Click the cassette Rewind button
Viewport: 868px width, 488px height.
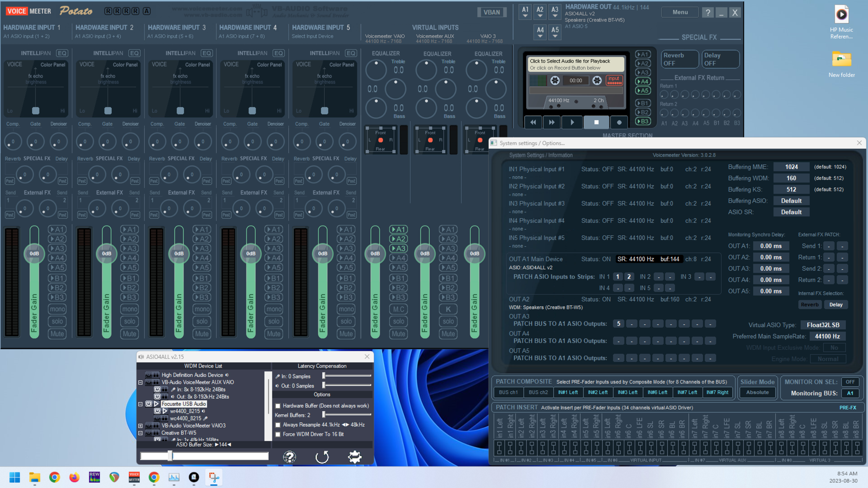pyautogui.click(x=533, y=122)
